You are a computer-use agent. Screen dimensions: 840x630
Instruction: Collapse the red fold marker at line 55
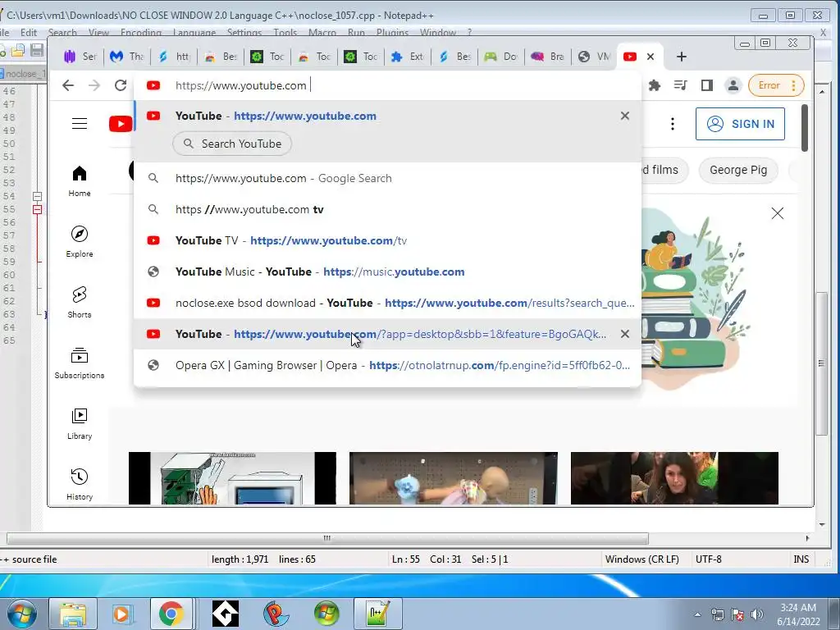pos(37,209)
